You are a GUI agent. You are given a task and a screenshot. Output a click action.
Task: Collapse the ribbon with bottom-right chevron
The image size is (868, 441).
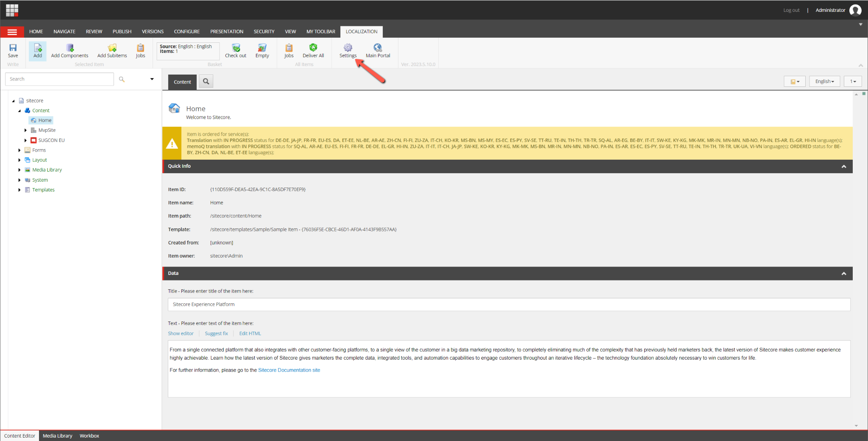click(861, 65)
